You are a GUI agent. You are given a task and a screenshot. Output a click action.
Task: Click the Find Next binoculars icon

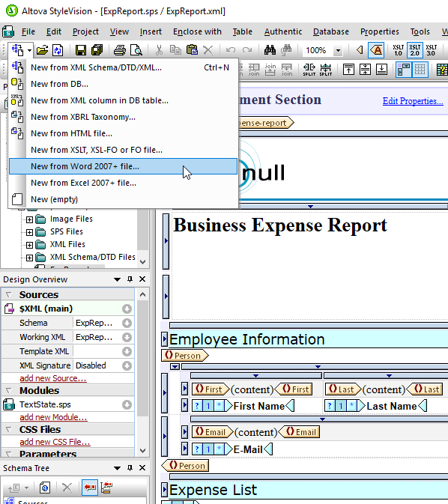(286, 50)
